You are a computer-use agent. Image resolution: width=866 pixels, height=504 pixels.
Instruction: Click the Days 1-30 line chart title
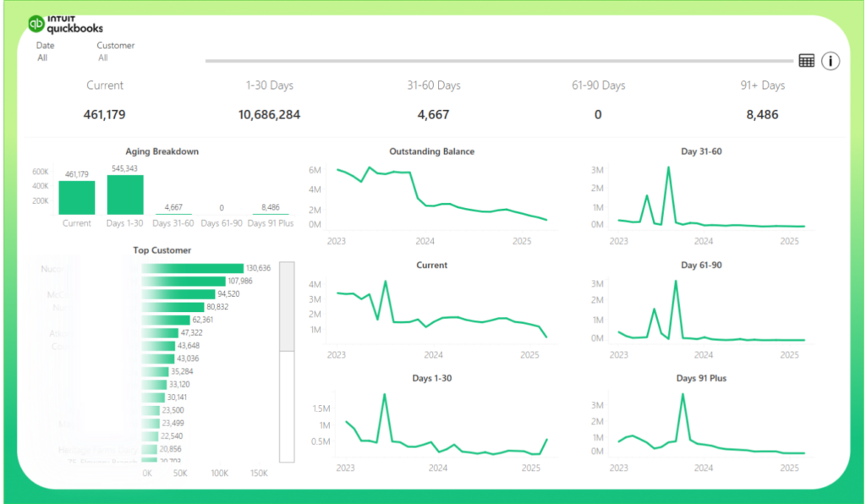point(432,378)
